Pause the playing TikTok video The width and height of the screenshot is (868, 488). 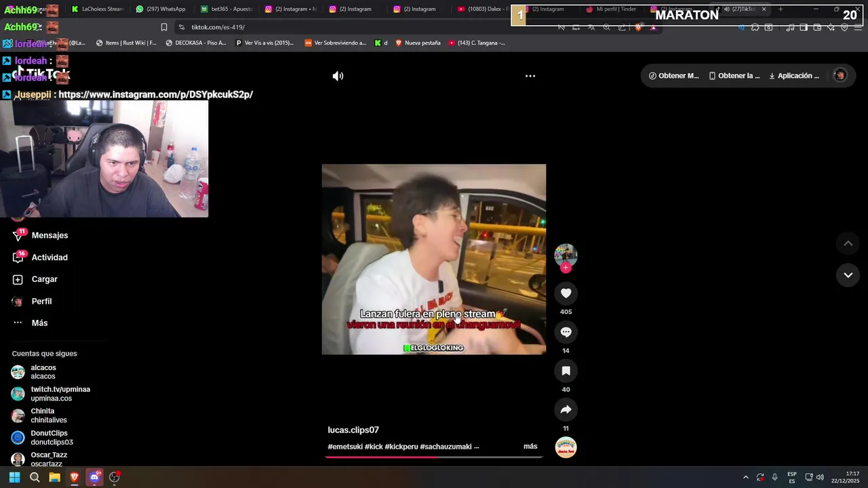point(433,259)
